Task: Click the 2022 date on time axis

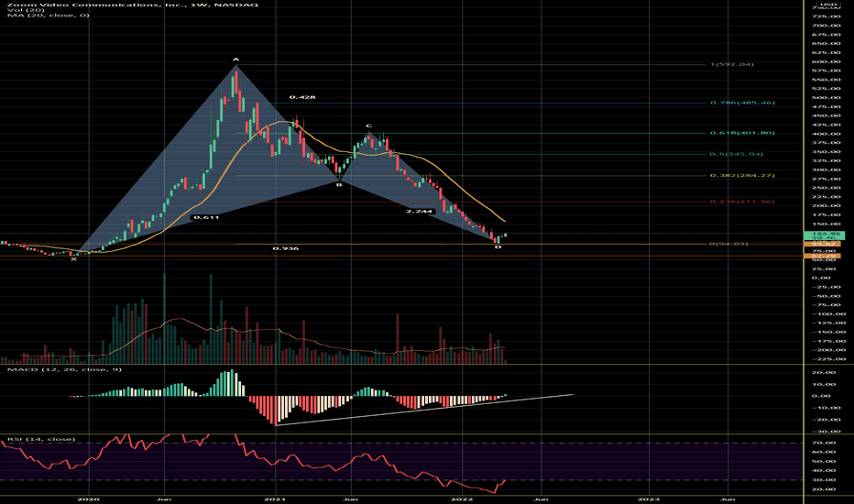Action: click(x=463, y=499)
